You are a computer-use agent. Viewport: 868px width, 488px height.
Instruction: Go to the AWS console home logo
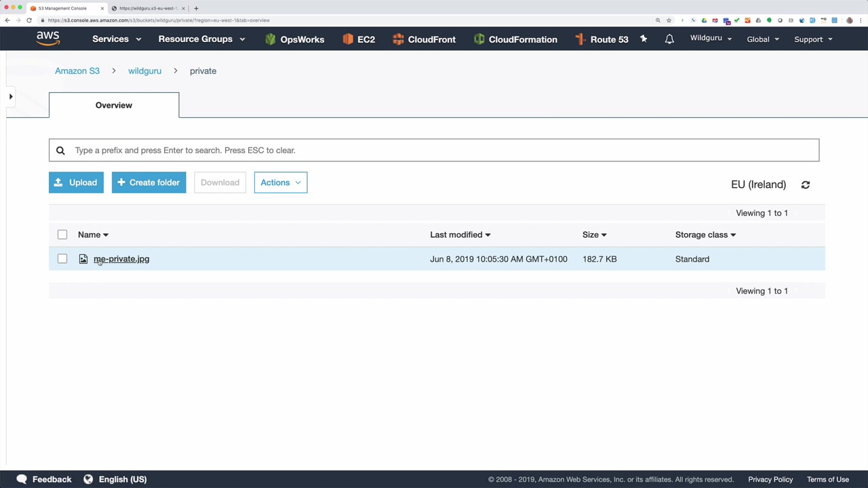[48, 39]
